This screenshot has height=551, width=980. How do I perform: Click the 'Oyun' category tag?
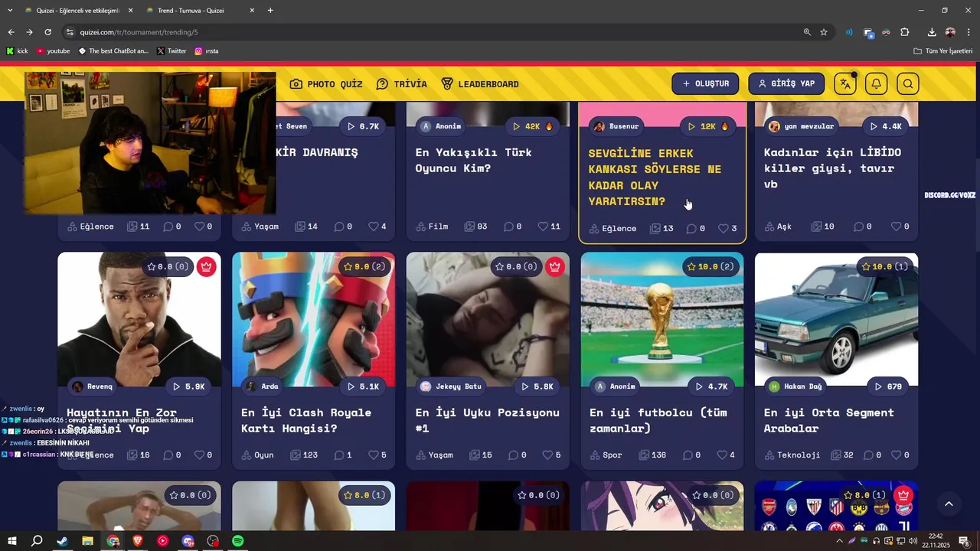pyautogui.click(x=257, y=455)
